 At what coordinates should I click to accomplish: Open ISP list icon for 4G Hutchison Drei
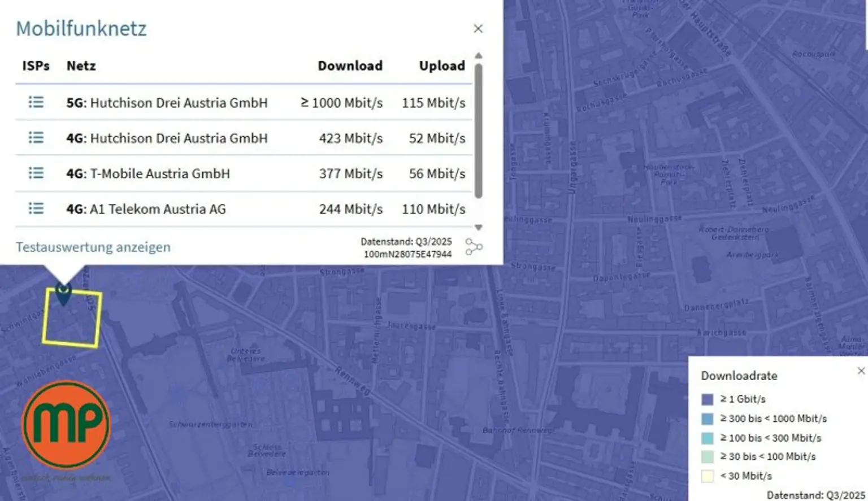(36, 138)
